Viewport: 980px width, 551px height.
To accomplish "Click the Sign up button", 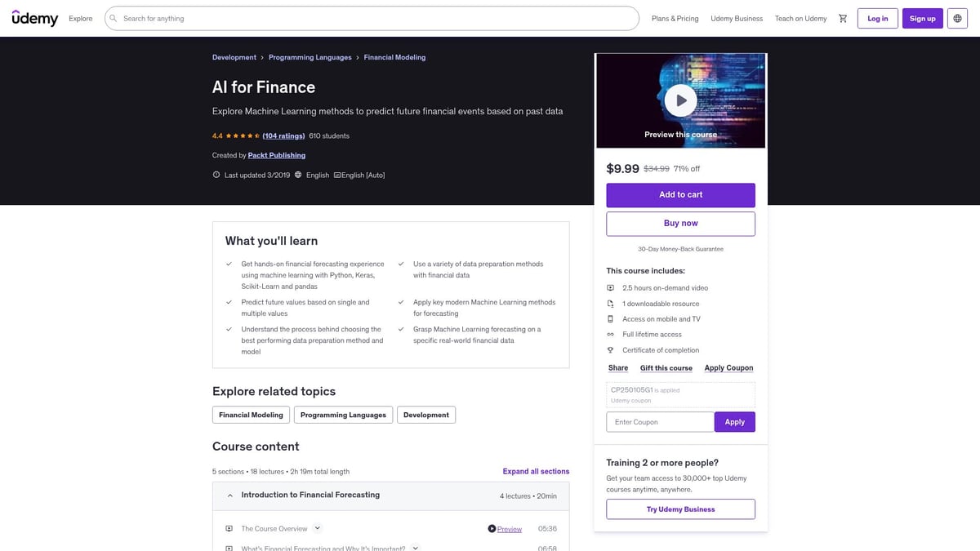I will click(923, 18).
